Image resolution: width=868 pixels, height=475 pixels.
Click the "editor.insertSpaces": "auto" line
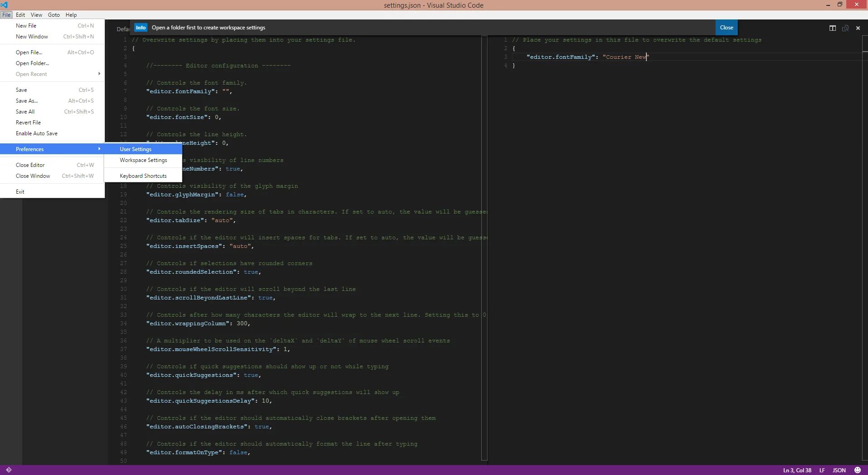tap(200, 246)
